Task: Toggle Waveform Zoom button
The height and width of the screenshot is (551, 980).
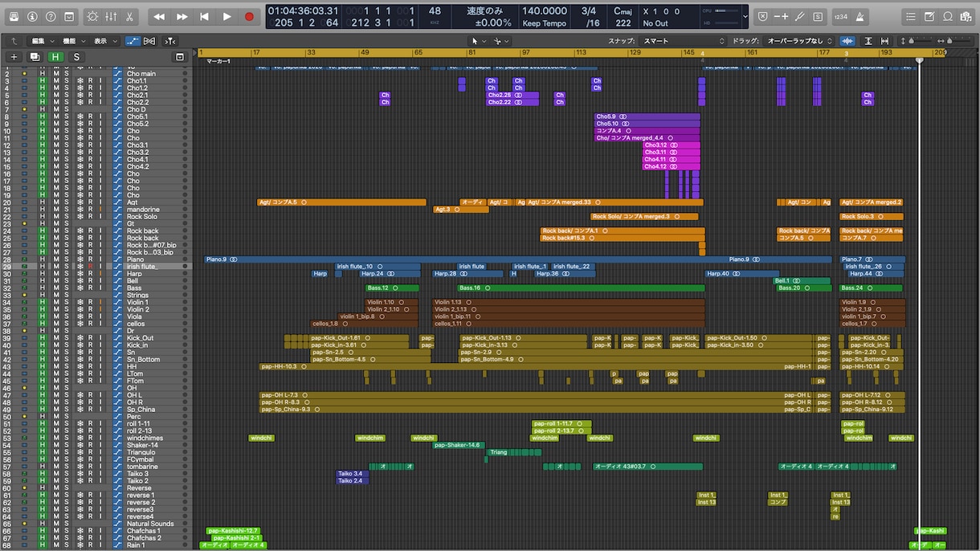Action: click(x=847, y=40)
